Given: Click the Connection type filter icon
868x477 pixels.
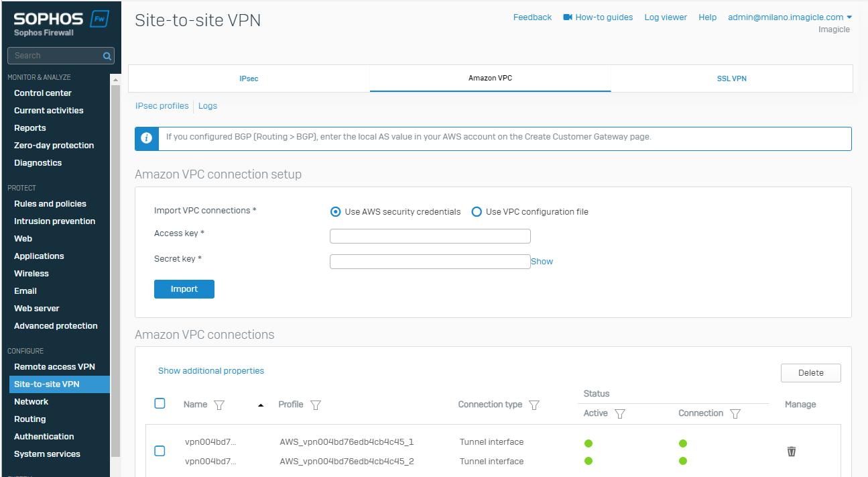Looking at the screenshot, I should 534,405.
